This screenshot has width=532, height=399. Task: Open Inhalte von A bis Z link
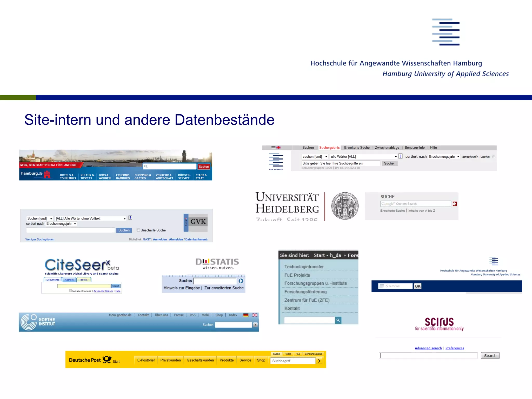(422, 211)
